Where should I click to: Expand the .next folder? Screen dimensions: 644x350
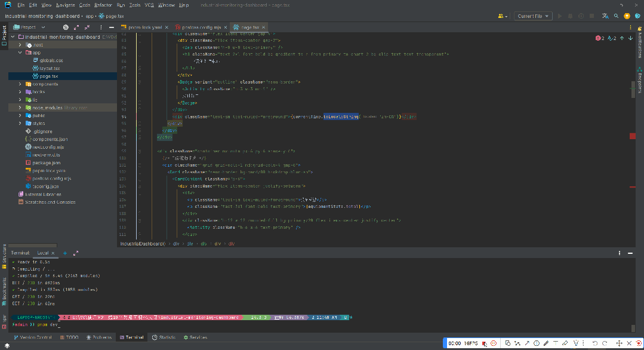[20, 45]
